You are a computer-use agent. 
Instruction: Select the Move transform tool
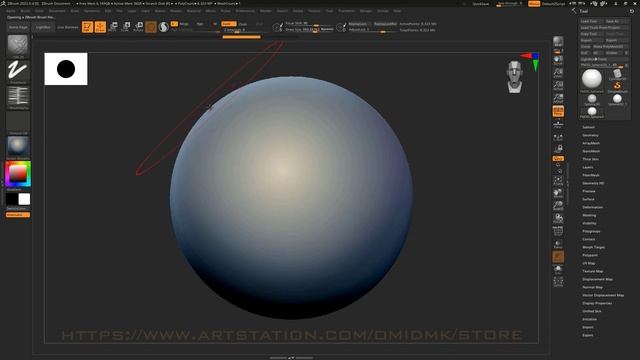tap(113, 27)
